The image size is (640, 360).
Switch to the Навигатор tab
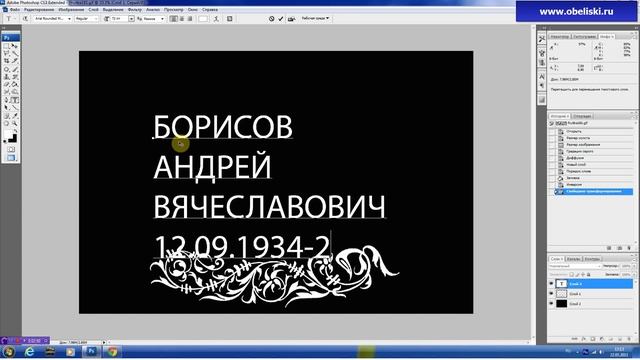coord(559,37)
